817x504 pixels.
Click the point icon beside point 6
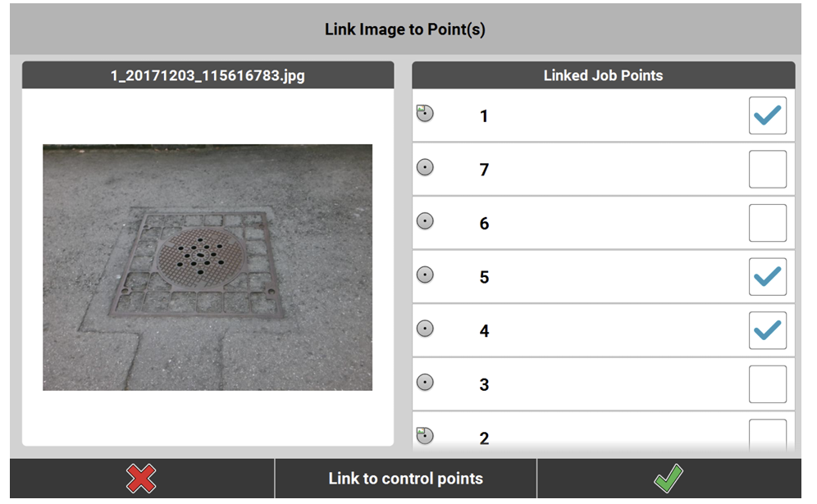(x=425, y=221)
